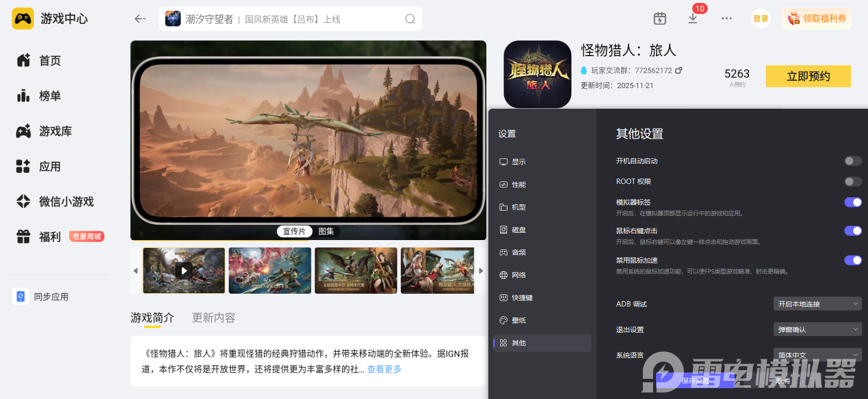Toggle the 禁用鼠标加速 switch
868x399 pixels.
(x=853, y=260)
